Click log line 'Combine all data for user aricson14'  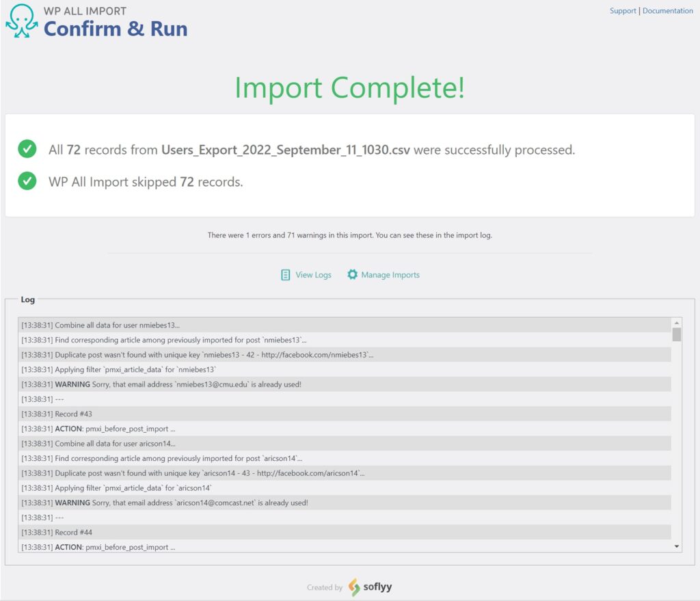click(345, 443)
